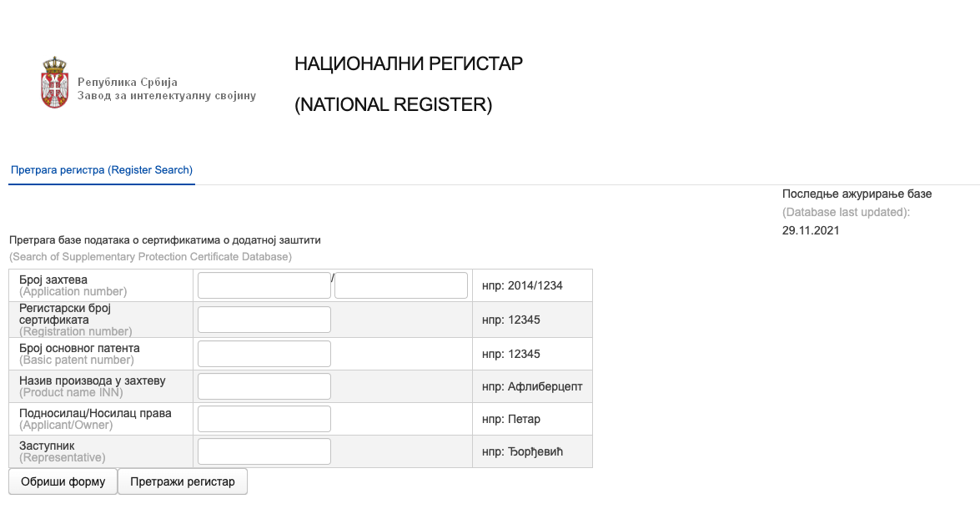Viewport: 980px width, 529px height.
Task: Click the Број захтева label
Action: [53, 280]
